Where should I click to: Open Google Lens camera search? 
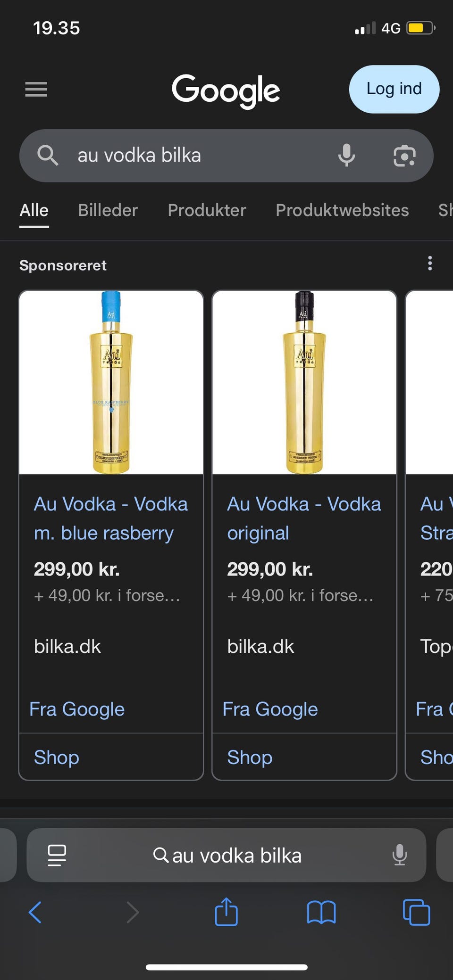point(404,156)
